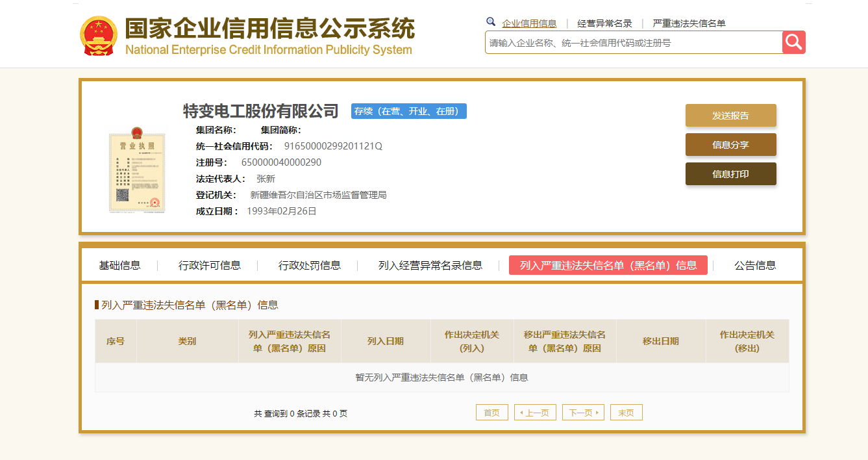The width and height of the screenshot is (868, 460).
Task: Select the 列入严重违法失信名单（黑名单）信息 tab
Action: (608, 265)
